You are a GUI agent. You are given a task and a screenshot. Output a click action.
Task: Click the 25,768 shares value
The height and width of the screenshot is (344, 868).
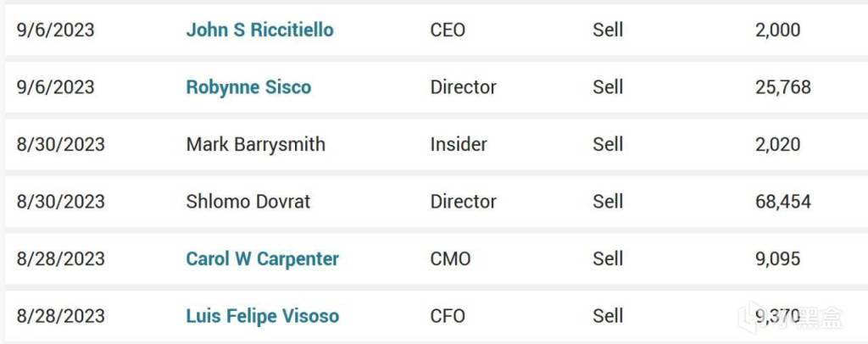pos(782,87)
